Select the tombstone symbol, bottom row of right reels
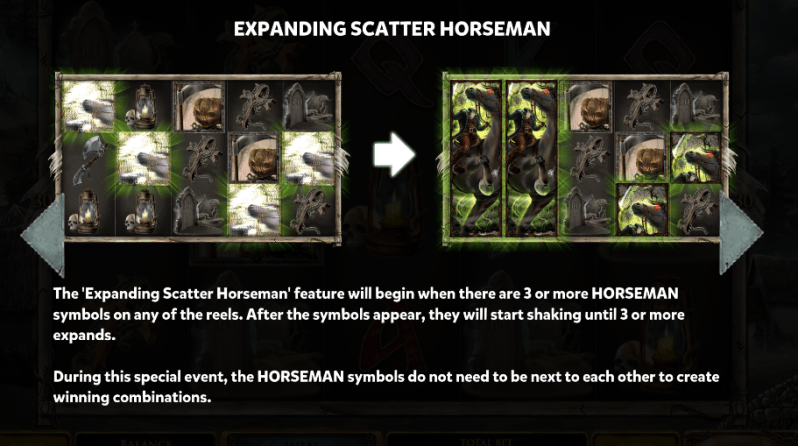Screen dimensions: 798x446 [x=587, y=210]
